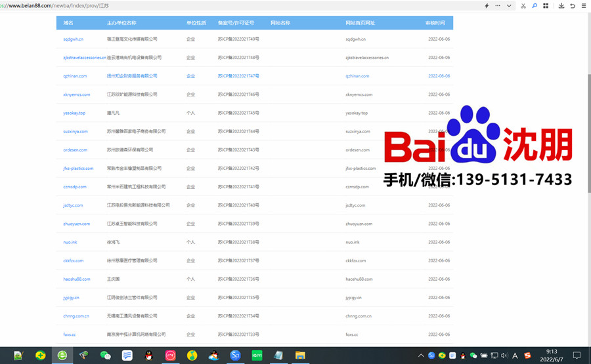Open the jfxs-plastics.com domain link in first column
Screen dimensions: 591x364
tap(78, 169)
